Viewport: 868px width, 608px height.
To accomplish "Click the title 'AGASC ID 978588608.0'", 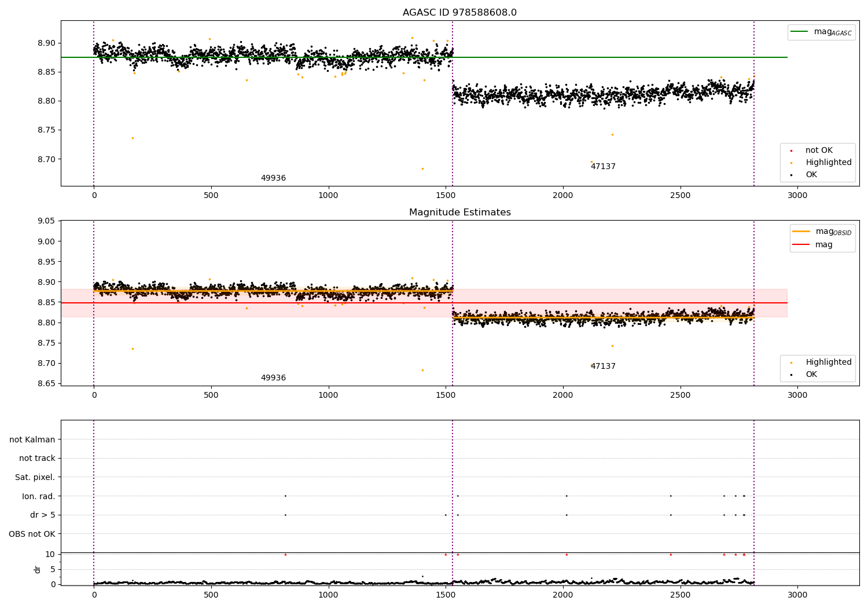I will pyautogui.click(x=459, y=13).
